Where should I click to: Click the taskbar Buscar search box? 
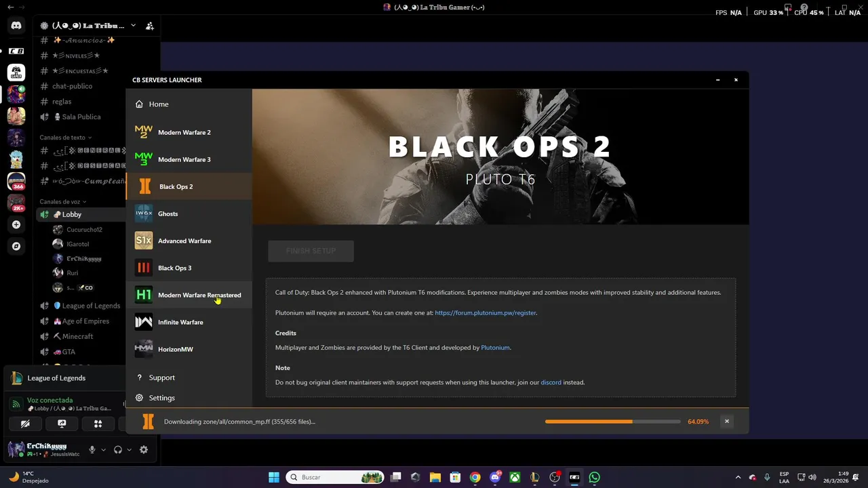point(335,477)
